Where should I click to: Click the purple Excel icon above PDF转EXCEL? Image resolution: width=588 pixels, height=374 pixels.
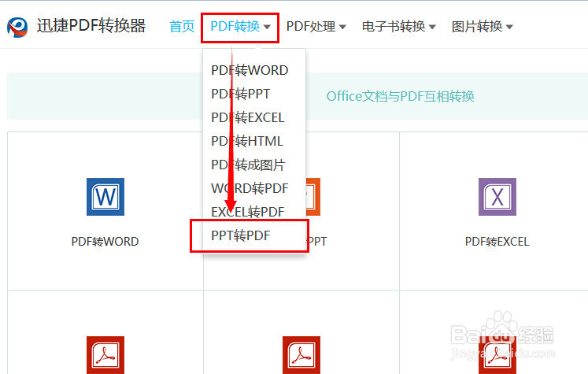pos(497,197)
